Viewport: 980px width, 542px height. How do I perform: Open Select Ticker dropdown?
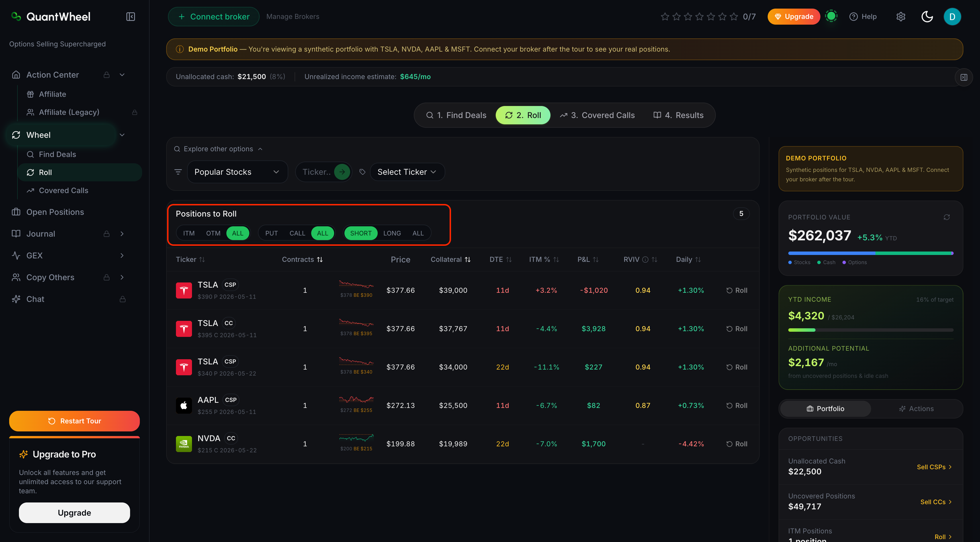(x=407, y=172)
